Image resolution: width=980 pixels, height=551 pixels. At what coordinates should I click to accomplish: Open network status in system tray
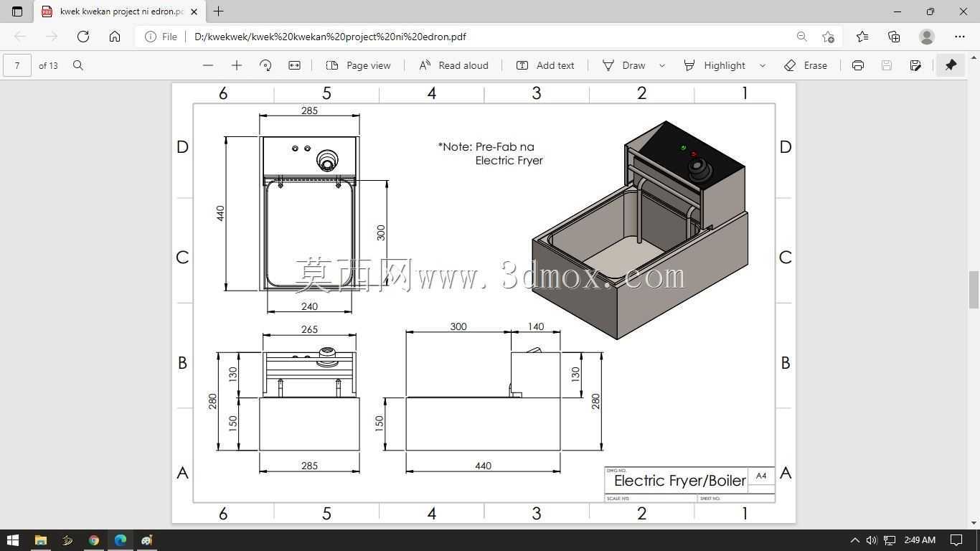tap(890, 540)
